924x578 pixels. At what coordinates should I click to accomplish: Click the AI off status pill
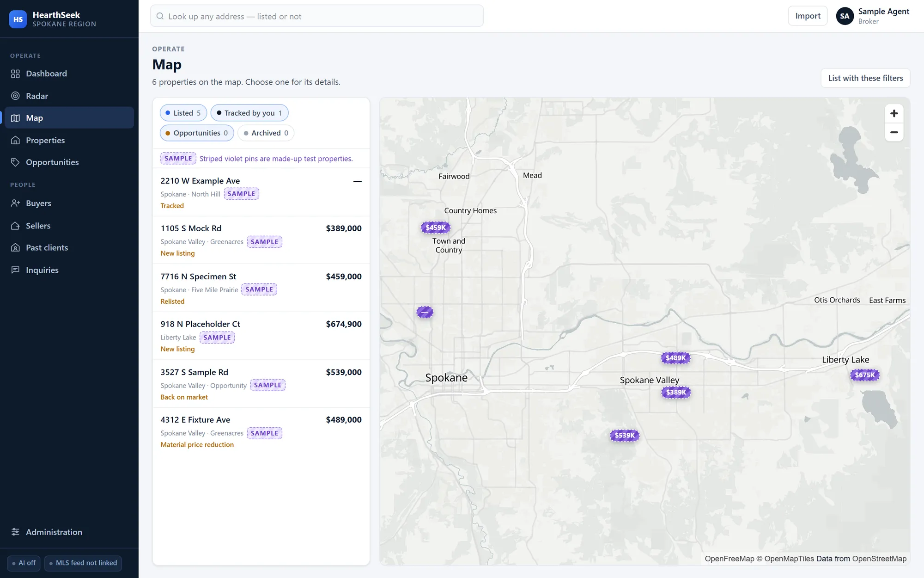click(24, 563)
